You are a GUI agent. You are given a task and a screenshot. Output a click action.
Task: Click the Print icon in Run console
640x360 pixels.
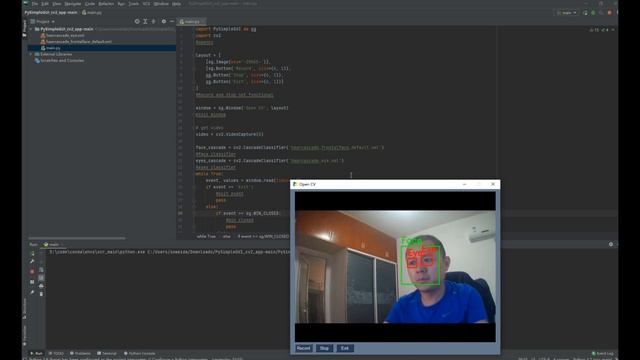[41, 286]
